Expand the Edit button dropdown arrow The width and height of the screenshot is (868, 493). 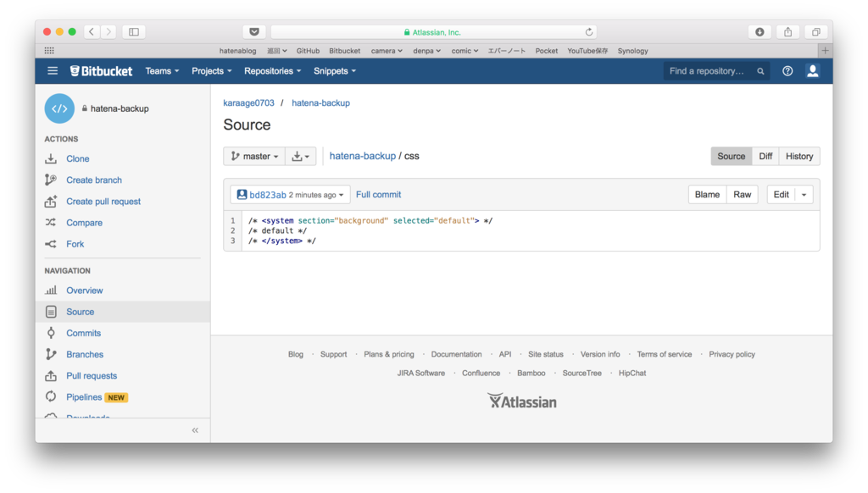click(804, 195)
